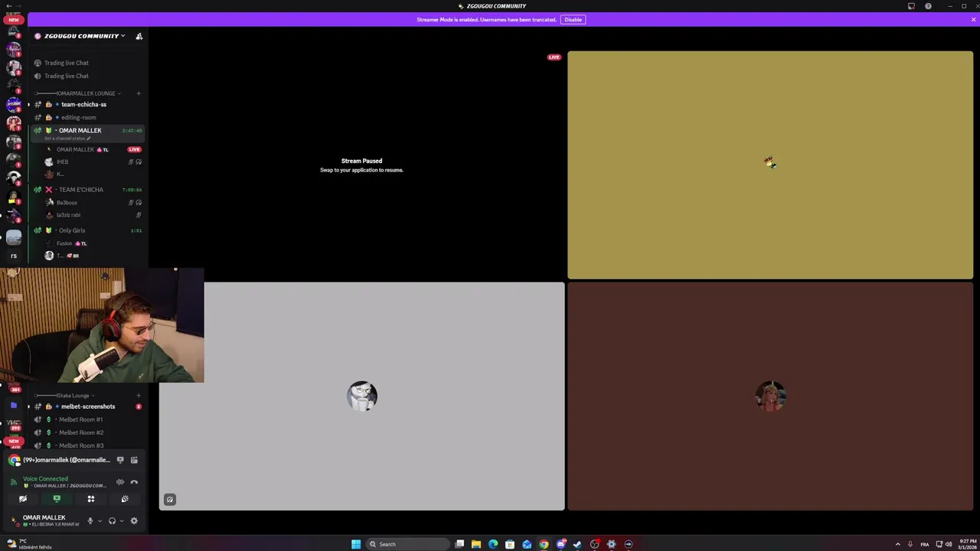The image size is (980, 551).
Task: Disconnect from voice with the hang-up icon
Action: pyautogui.click(x=134, y=482)
